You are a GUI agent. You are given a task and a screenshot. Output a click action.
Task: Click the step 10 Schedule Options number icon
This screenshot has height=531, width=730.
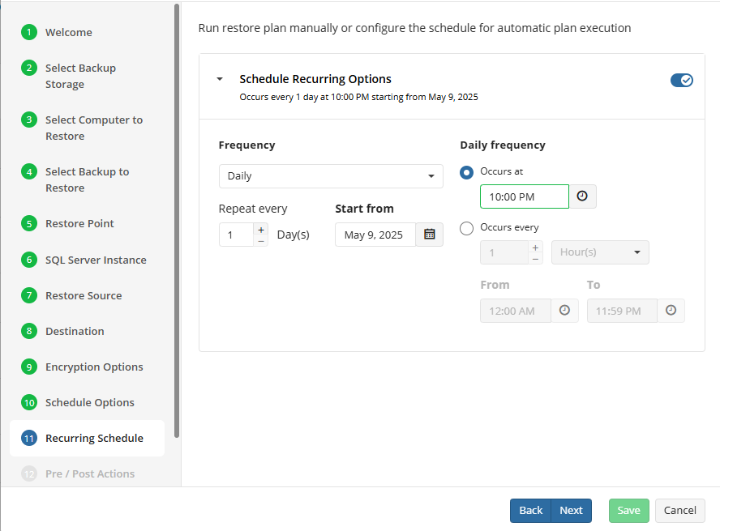click(29, 403)
